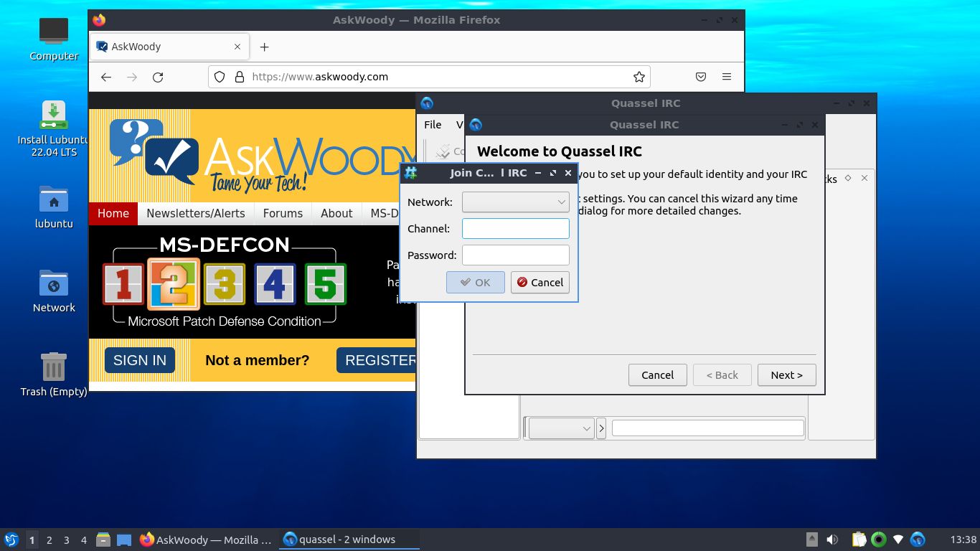Click the MS-DEFCON level 4 badge
The width and height of the screenshot is (980, 551).
click(x=275, y=284)
